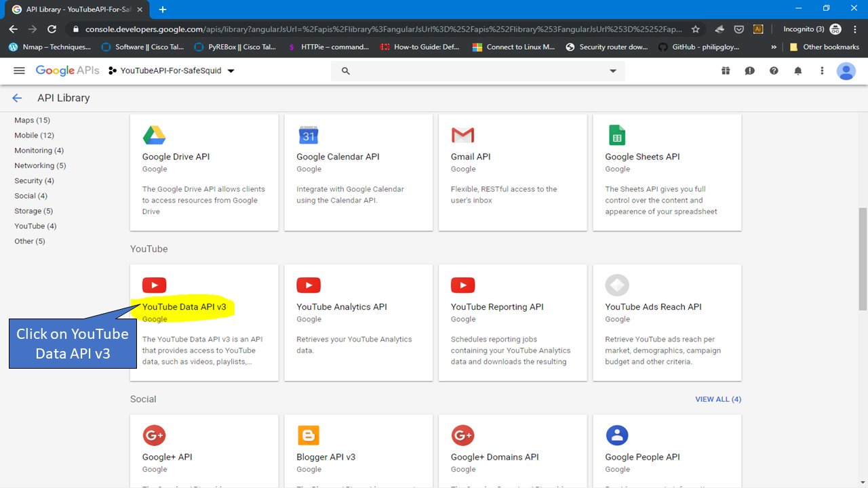This screenshot has width=868, height=488.
Task: Select the Security (4) category
Action: tap(34, 180)
